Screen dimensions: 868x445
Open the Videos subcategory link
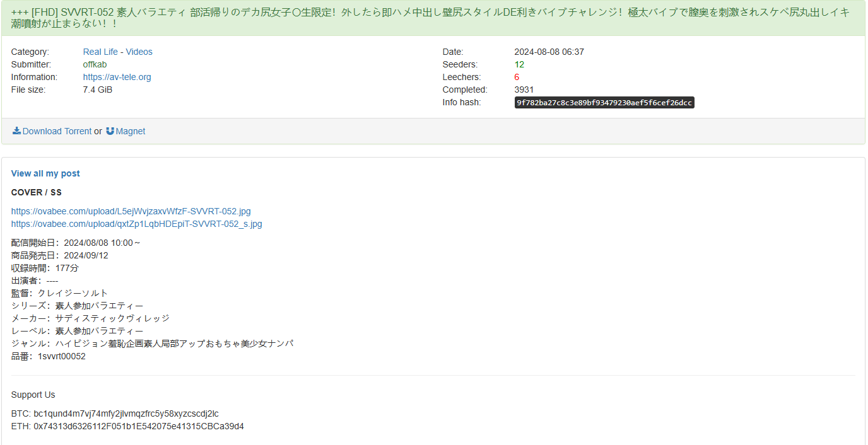tap(139, 52)
